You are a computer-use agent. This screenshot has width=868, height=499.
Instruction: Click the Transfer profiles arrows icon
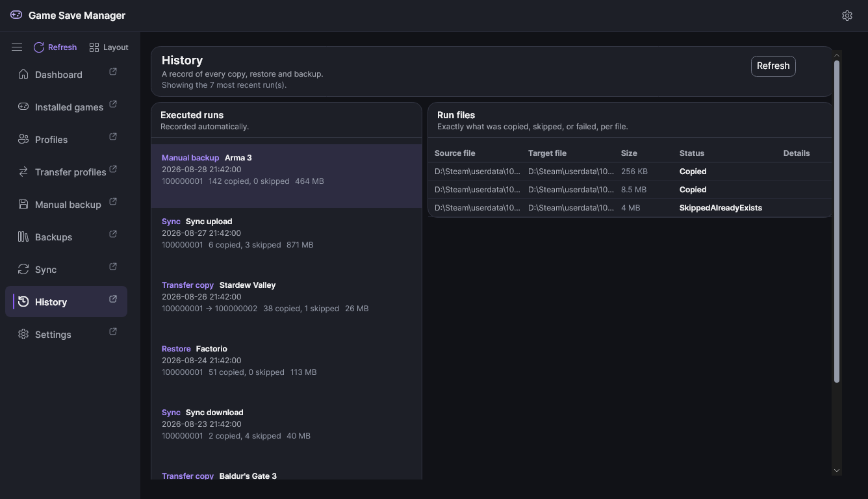tap(23, 172)
